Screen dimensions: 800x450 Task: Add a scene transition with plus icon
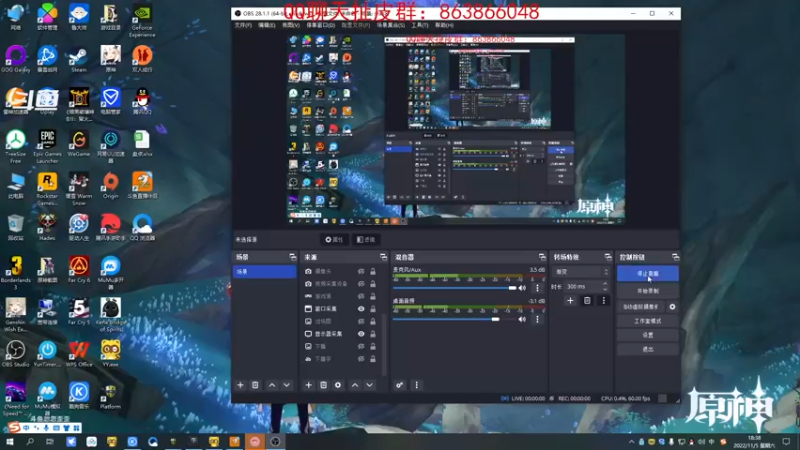tap(570, 301)
